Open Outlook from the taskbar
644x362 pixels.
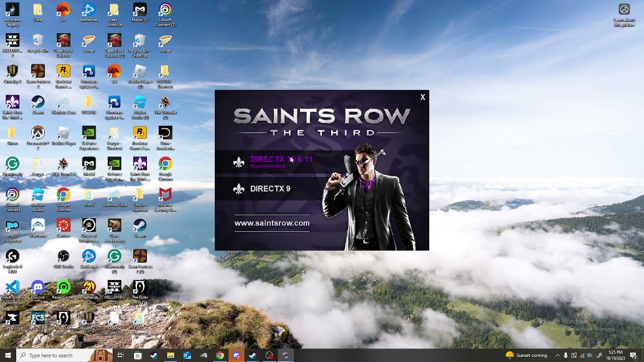pyautogui.click(x=187, y=355)
